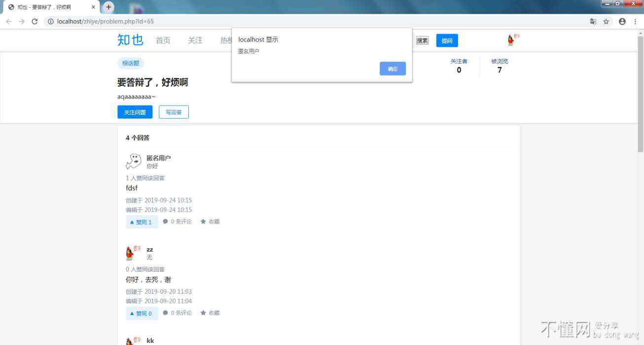Open the Chrome profile account icon
The height and width of the screenshot is (345, 644).
(x=622, y=22)
